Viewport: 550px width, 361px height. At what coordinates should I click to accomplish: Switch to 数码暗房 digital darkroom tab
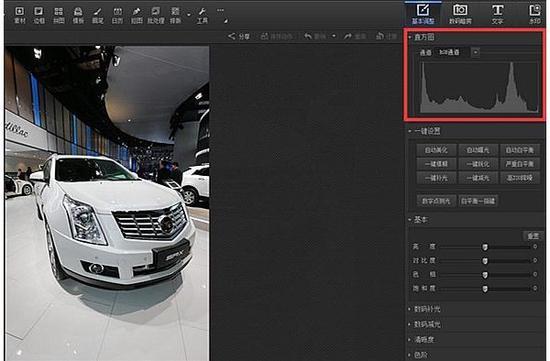pyautogui.click(x=460, y=14)
